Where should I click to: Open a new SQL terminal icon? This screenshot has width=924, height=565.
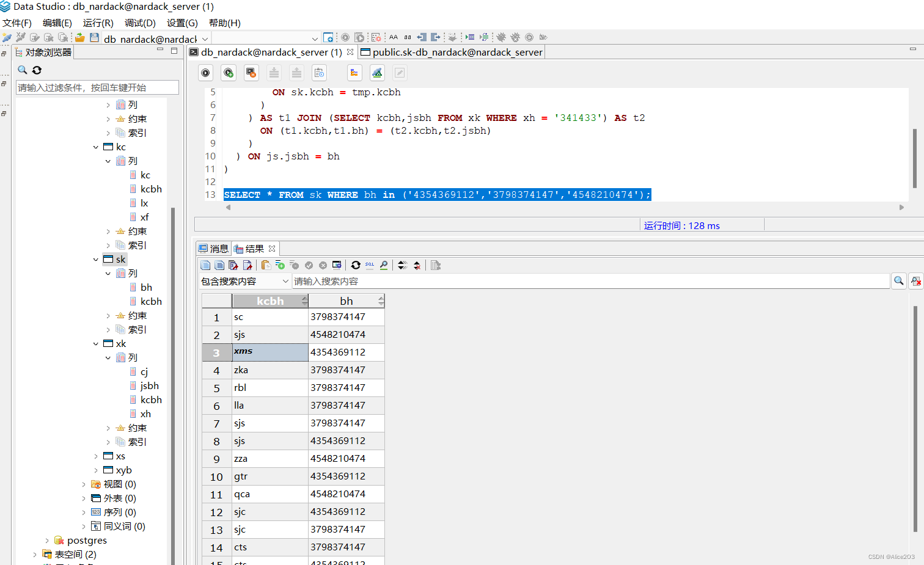click(x=328, y=37)
